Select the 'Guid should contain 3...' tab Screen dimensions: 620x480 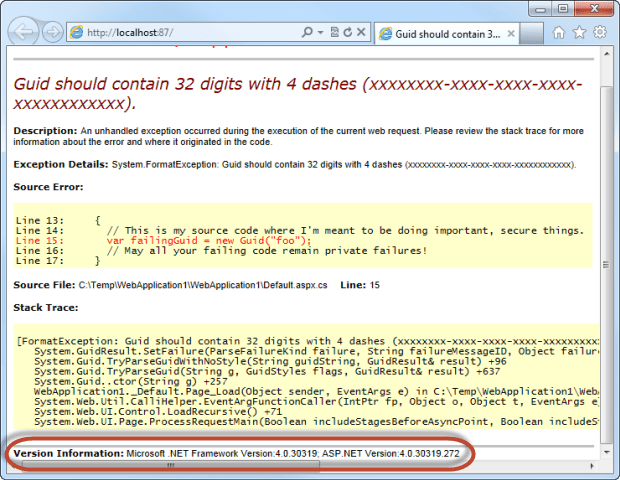point(446,34)
